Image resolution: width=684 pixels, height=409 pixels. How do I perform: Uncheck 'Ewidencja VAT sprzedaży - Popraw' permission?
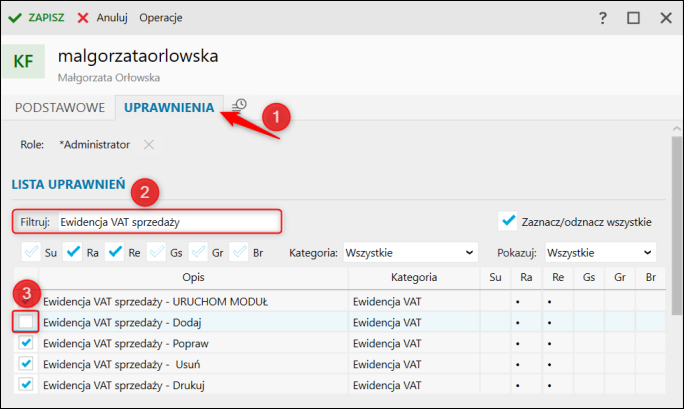coord(26,342)
